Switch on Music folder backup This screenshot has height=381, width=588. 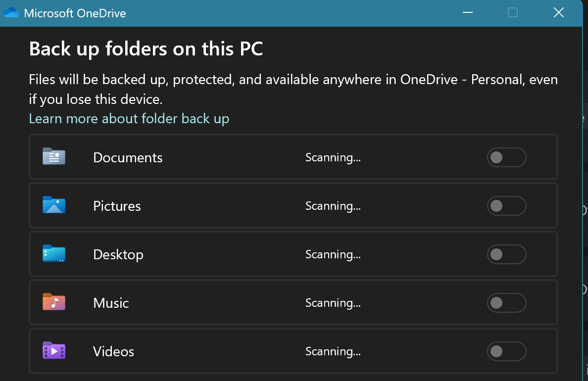coord(506,303)
